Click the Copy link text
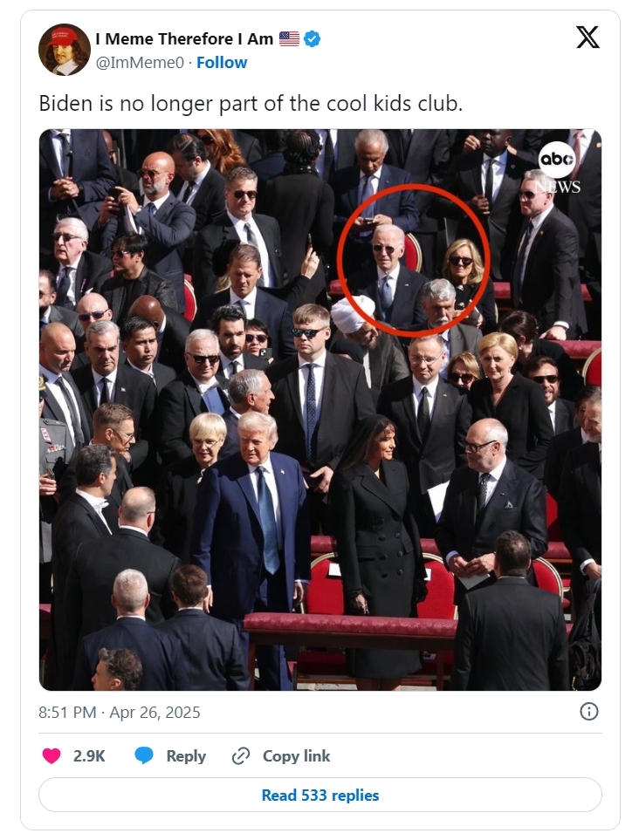639x840 pixels. click(x=297, y=756)
